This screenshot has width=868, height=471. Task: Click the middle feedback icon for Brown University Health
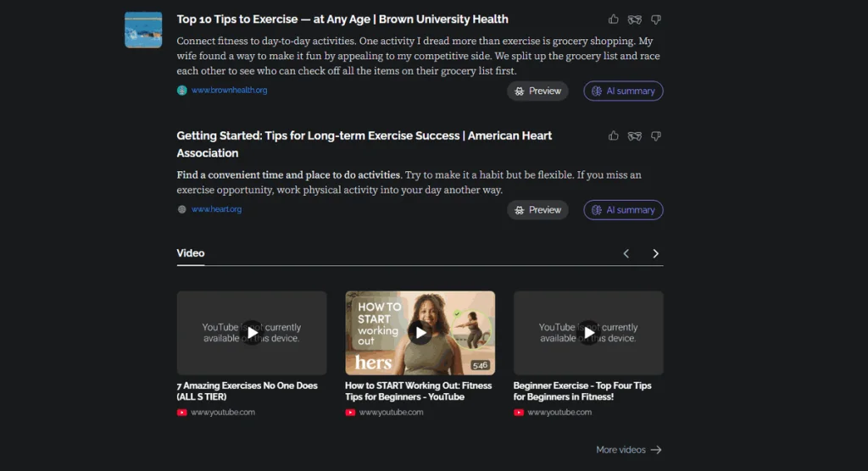634,20
